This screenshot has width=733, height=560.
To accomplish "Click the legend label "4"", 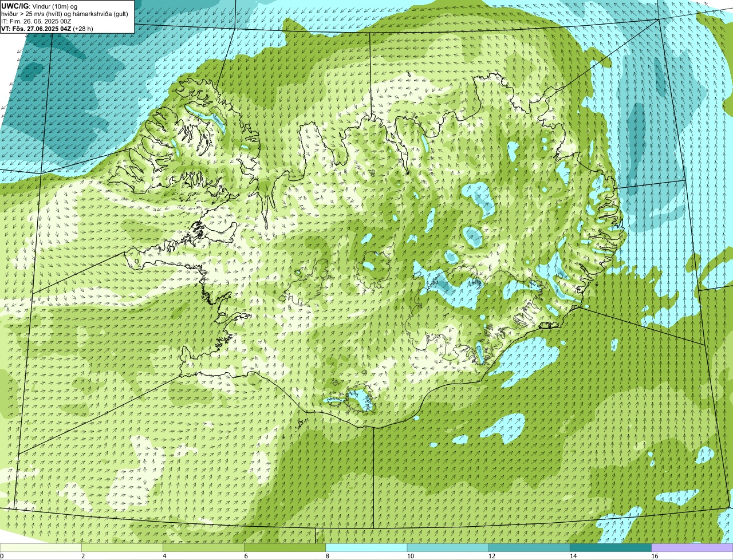I will pyautogui.click(x=164, y=556).
